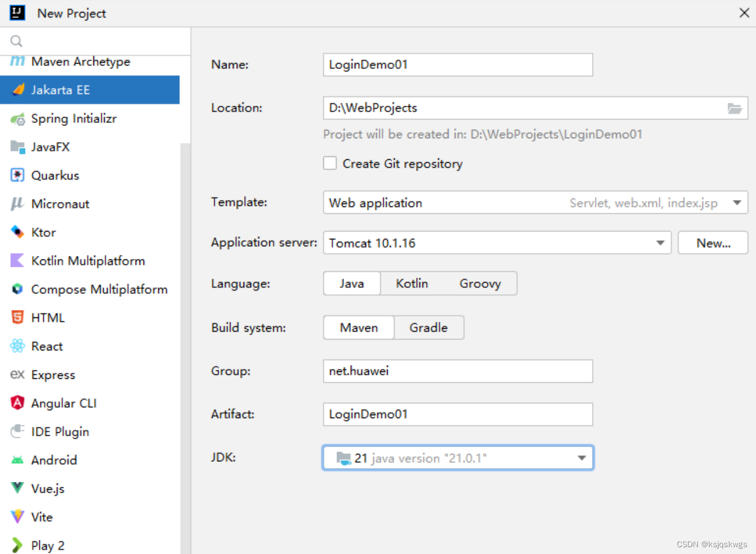Select Java as the language

352,283
